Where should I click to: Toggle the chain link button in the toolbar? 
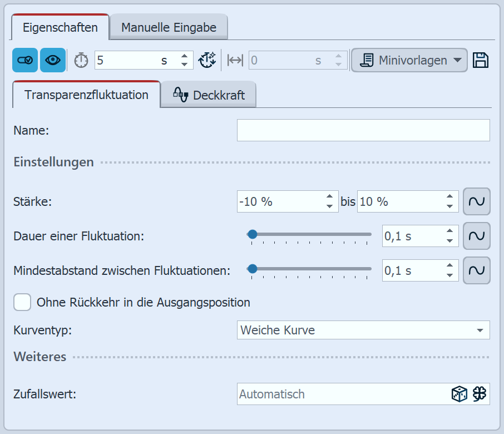pos(24,60)
